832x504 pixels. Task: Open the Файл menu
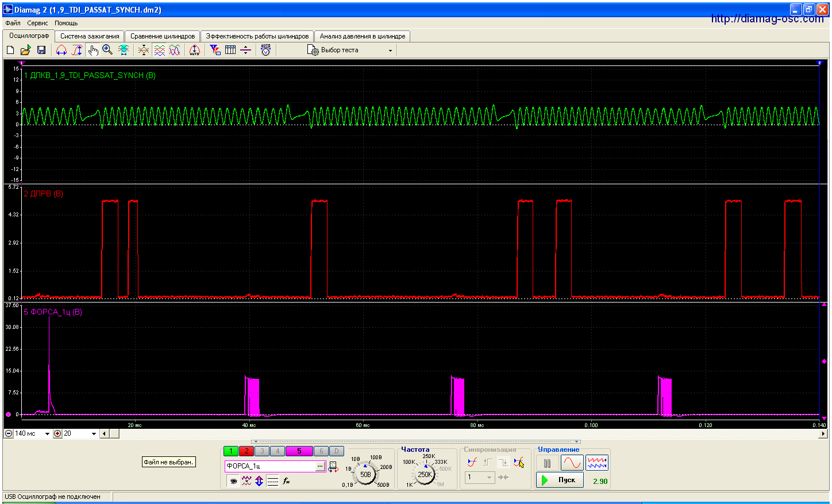coord(13,23)
